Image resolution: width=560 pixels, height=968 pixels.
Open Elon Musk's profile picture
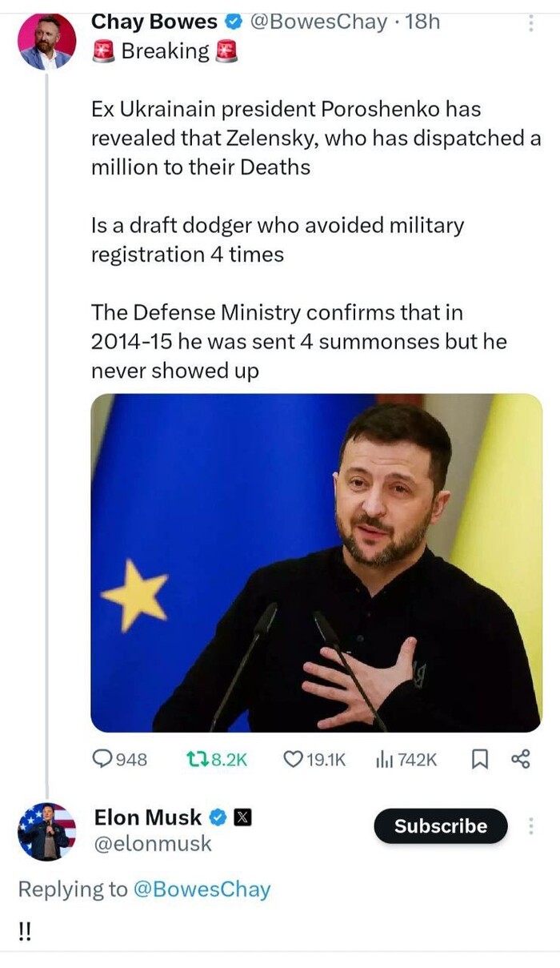pos(46,833)
